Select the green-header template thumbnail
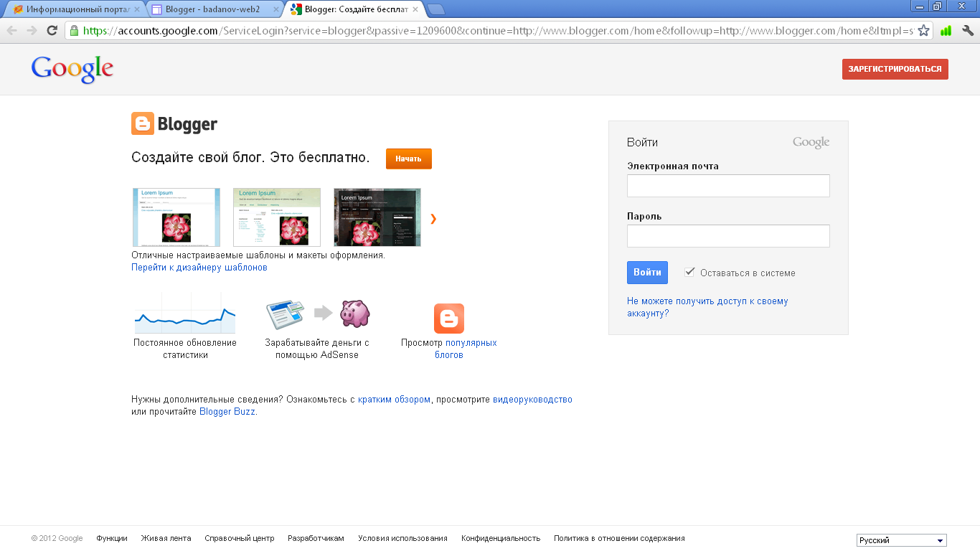 277,217
